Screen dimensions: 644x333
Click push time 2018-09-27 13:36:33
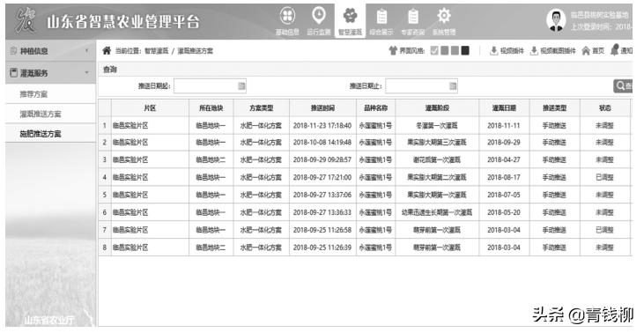coord(322,212)
